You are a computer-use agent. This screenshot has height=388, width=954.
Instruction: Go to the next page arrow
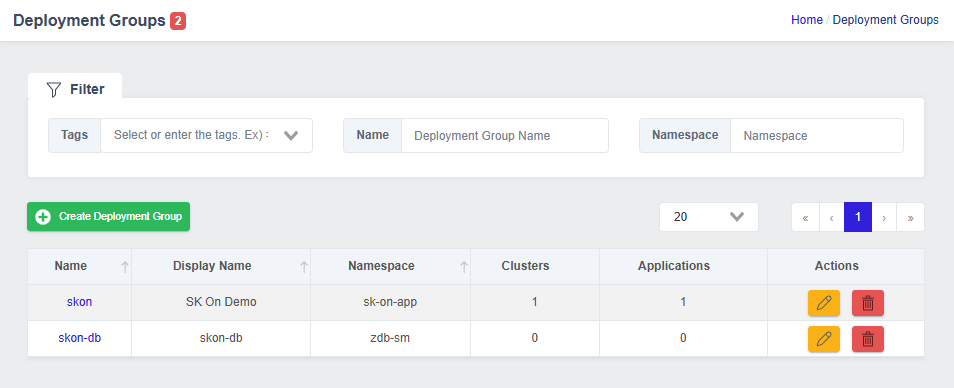coord(884,217)
